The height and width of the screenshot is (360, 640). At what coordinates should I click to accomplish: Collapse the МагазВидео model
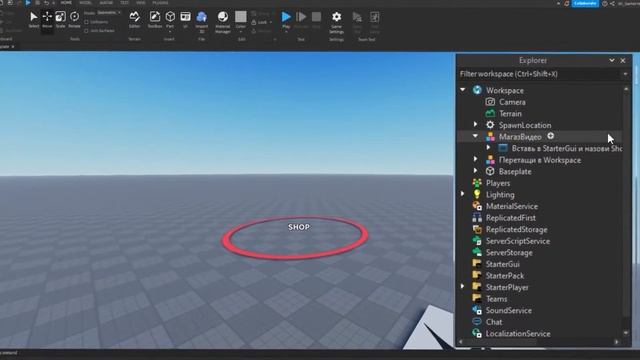475,136
